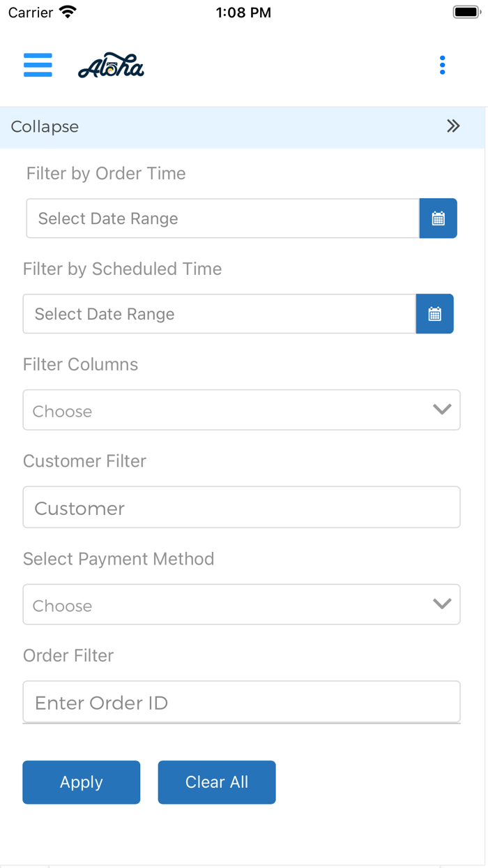Click the Customer filter text field
This screenshot has height=868, width=488.
point(241,507)
